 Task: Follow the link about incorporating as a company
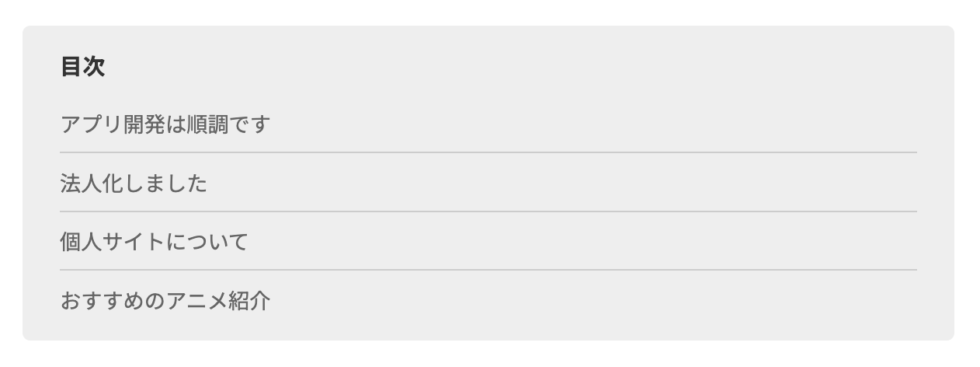pos(134,183)
